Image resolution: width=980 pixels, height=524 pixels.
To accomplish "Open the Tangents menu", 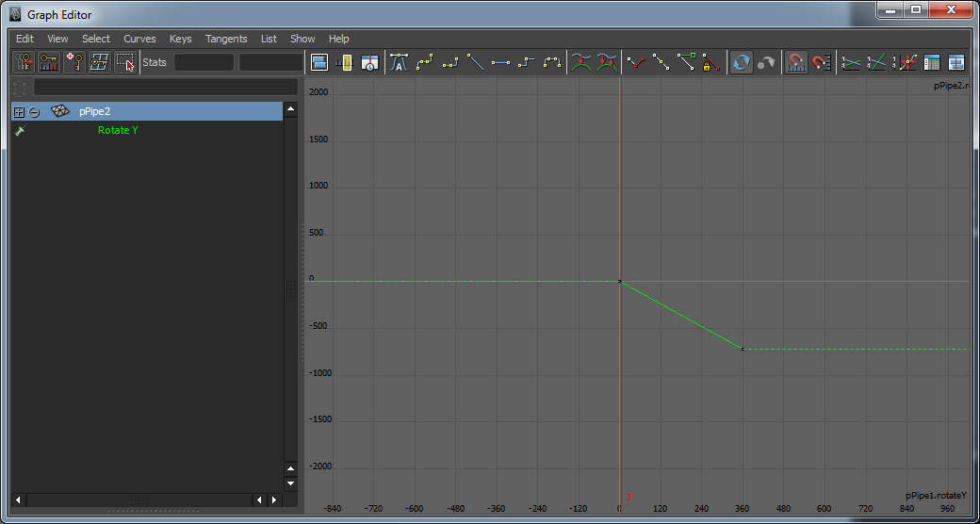I will [226, 39].
